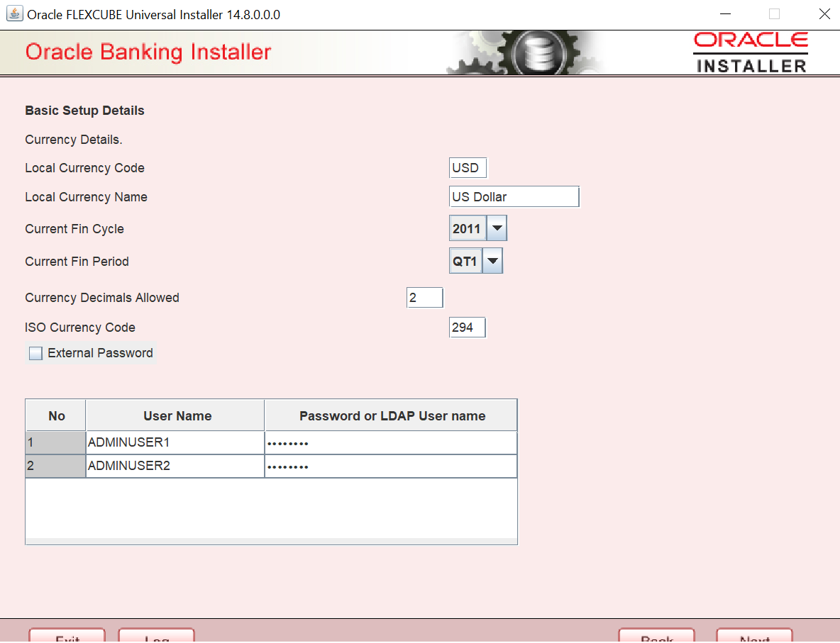Click the Basic Setup Details heading
840x643 pixels.
point(84,111)
